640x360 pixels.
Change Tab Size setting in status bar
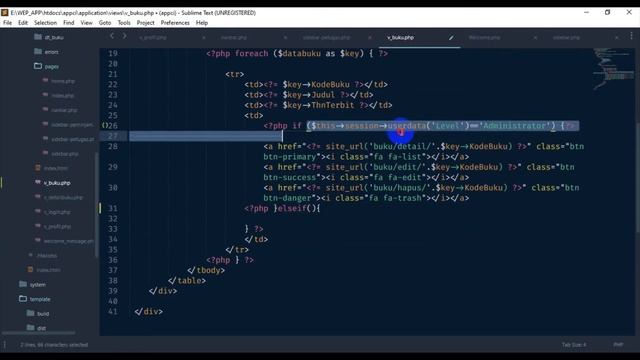(574, 345)
